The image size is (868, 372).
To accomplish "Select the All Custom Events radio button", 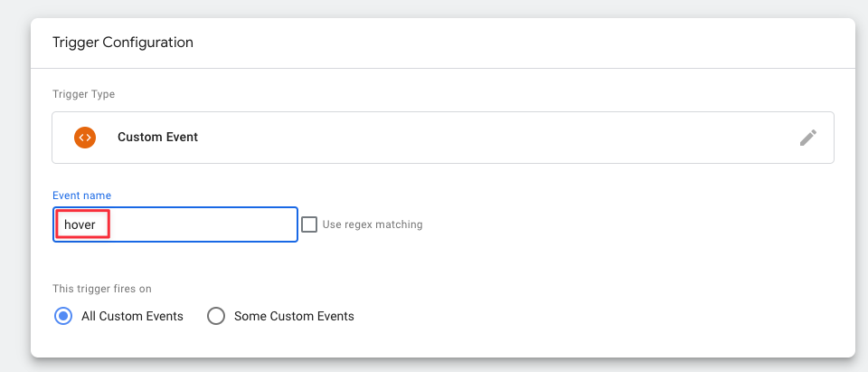I will point(63,316).
